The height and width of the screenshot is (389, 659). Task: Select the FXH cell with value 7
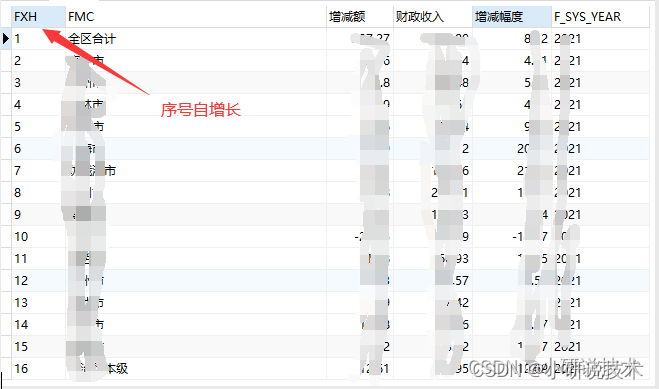(x=38, y=171)
